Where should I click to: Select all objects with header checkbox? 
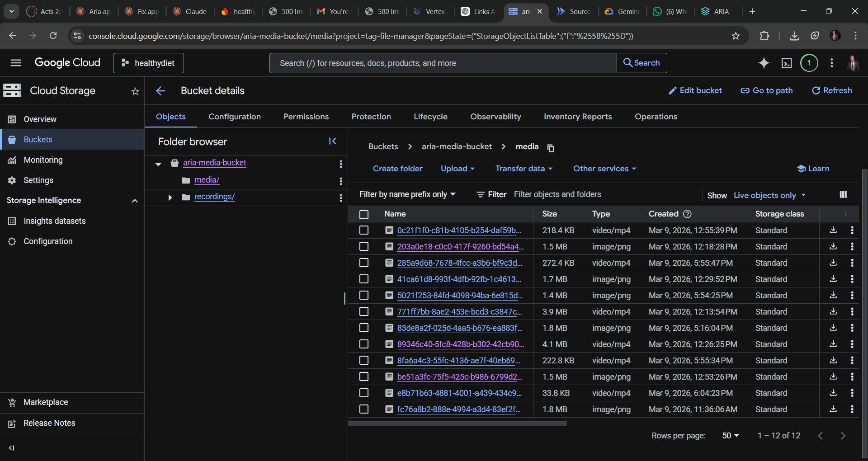364,214
